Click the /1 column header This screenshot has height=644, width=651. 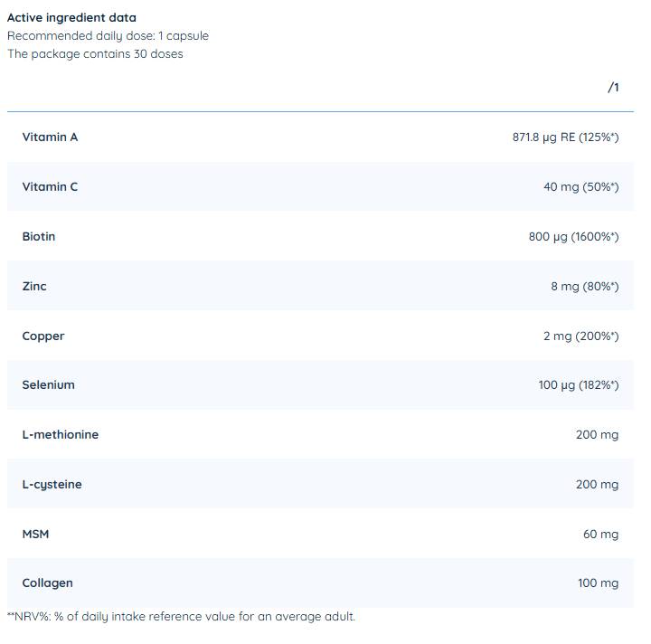click(x=613, y=87)
